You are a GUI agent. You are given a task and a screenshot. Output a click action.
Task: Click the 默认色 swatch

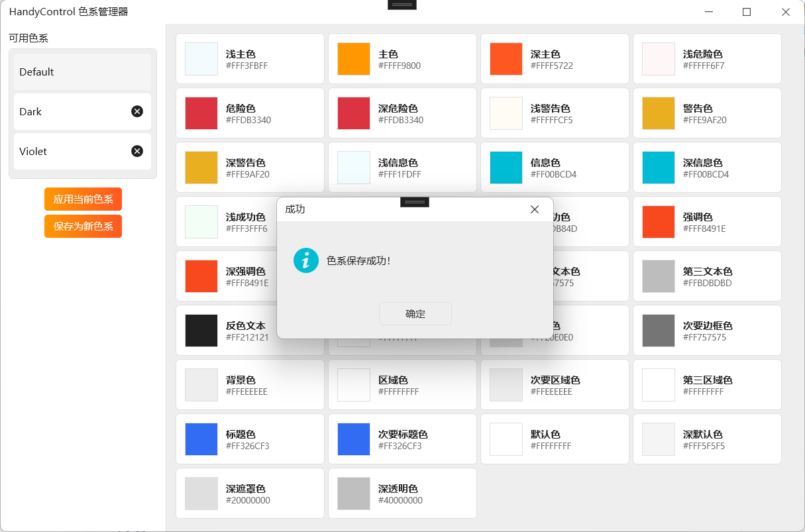coord(506,439)
